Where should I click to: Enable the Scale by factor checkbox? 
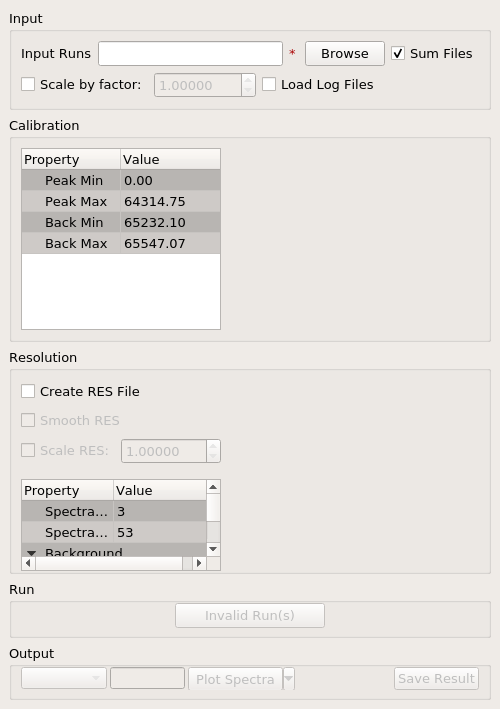click(x=28, y=84)
